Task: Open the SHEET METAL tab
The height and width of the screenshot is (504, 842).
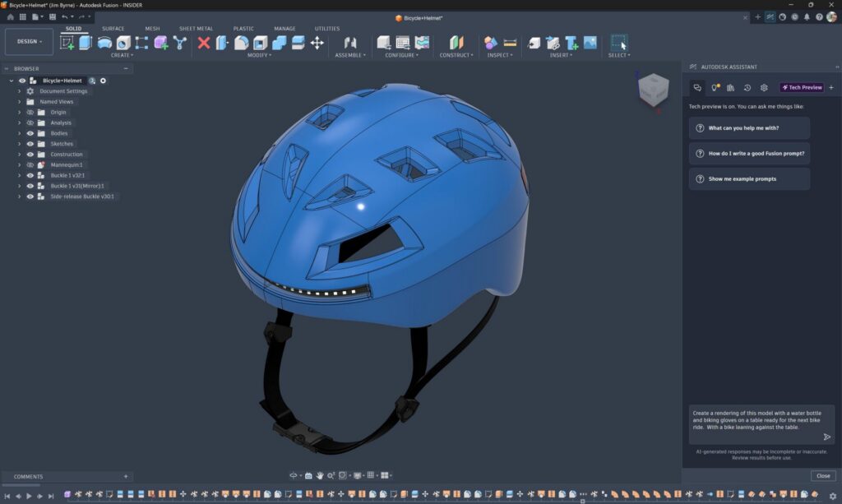Action: coord(196,29)
